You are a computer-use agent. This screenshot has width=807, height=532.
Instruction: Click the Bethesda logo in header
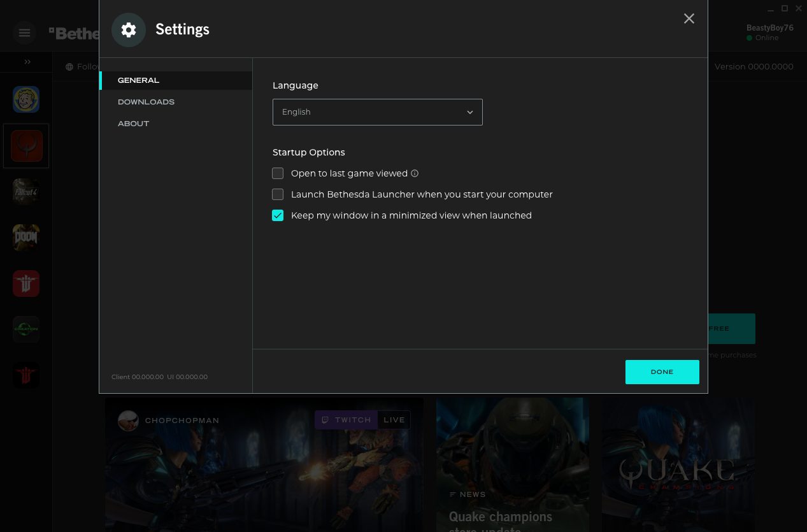(x=74, y=33)
